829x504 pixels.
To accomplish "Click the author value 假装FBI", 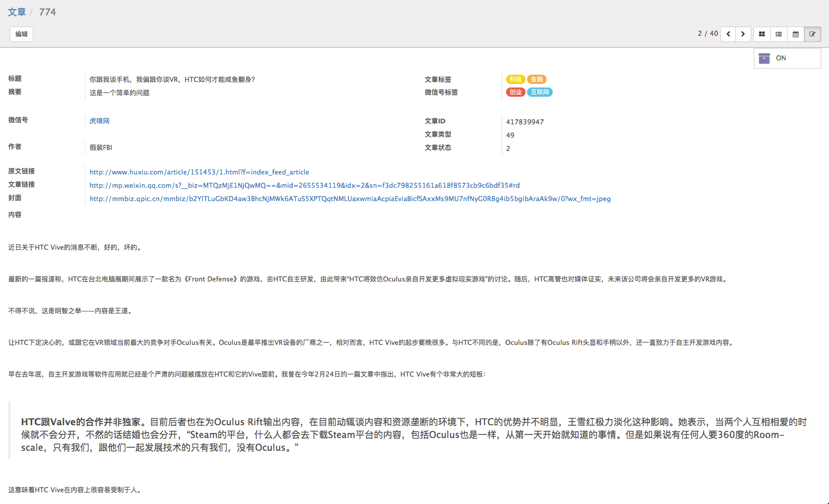I will pyautogui.click(x=101, y=147).
